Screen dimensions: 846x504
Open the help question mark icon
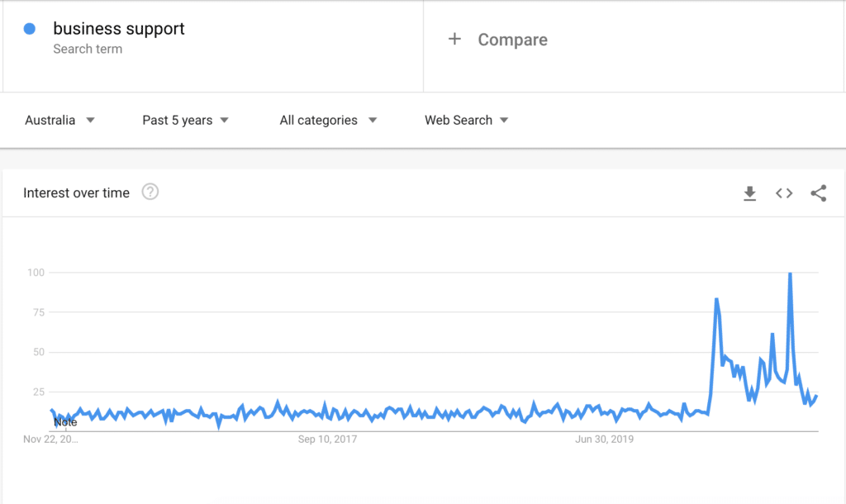tap(150, 193)
